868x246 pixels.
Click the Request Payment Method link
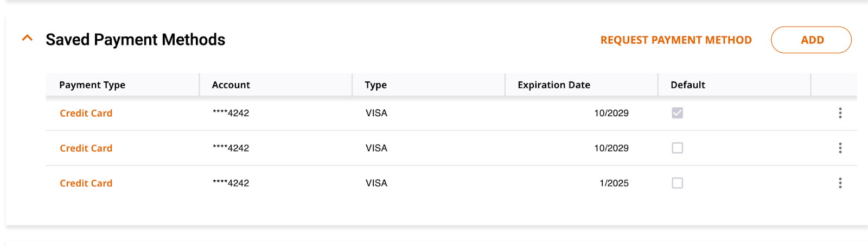(676, 40)
